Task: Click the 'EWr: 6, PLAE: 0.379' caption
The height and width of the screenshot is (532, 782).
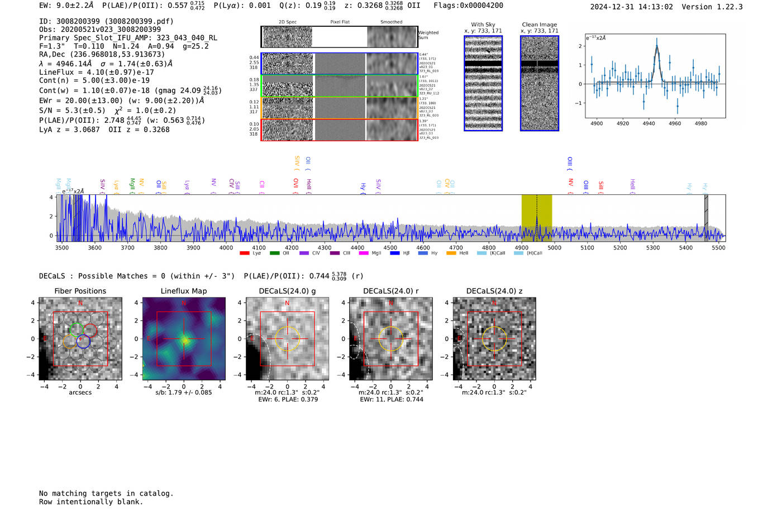Action: point(288,400)
